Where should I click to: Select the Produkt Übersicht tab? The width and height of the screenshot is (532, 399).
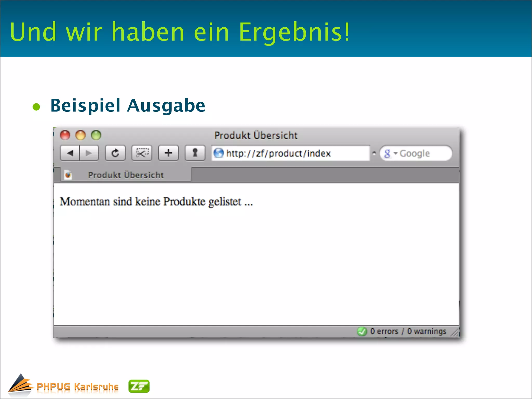click(x=126, y=175)
